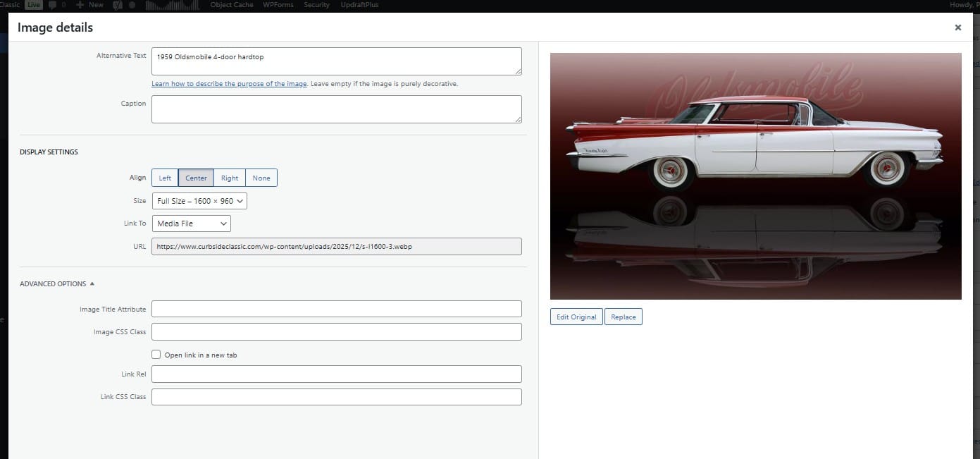
Task: Open Object Cache menu in admin bar
Action: (x=232, y=5)
